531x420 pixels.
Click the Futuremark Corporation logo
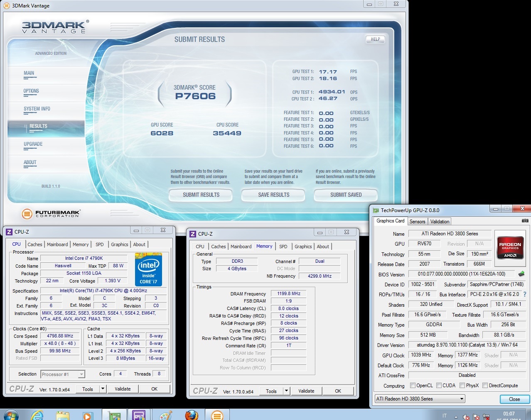pos(51,214)
